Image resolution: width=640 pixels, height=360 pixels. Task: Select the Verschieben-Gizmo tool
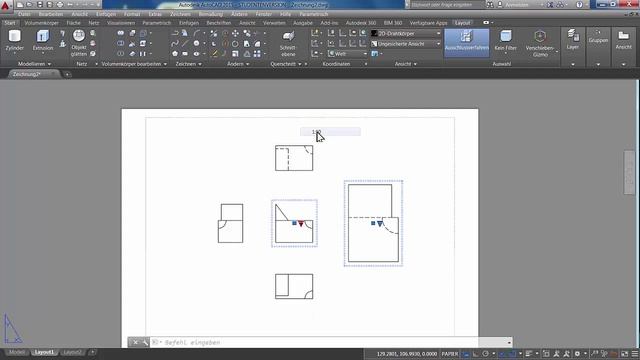(x=540, y=43)
